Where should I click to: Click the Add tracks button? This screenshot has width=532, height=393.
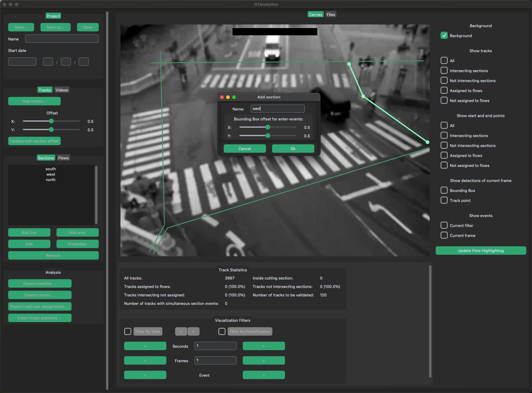point(34,101)
